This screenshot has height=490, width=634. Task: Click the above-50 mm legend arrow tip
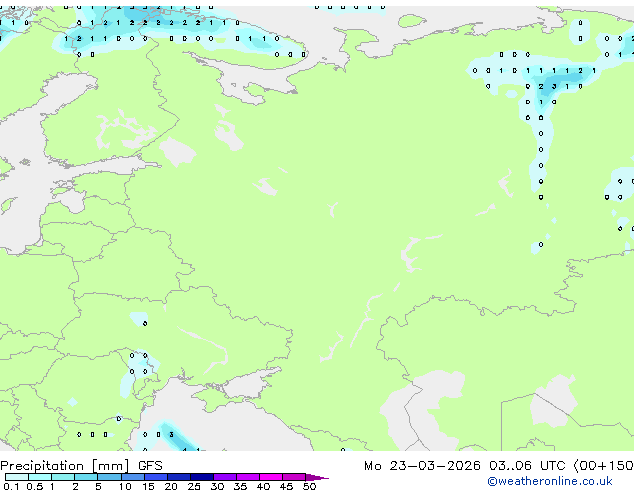pos(317,477)
